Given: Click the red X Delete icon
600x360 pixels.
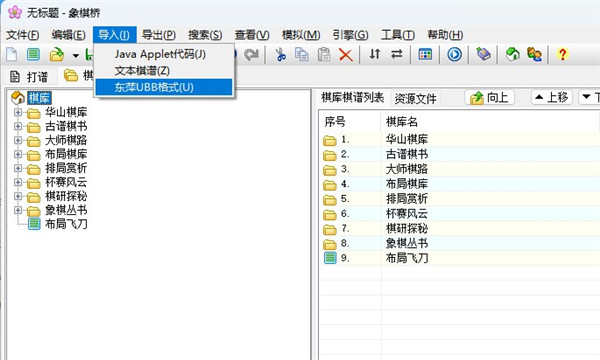Looking at the screenshot, I should pos(346,54).
